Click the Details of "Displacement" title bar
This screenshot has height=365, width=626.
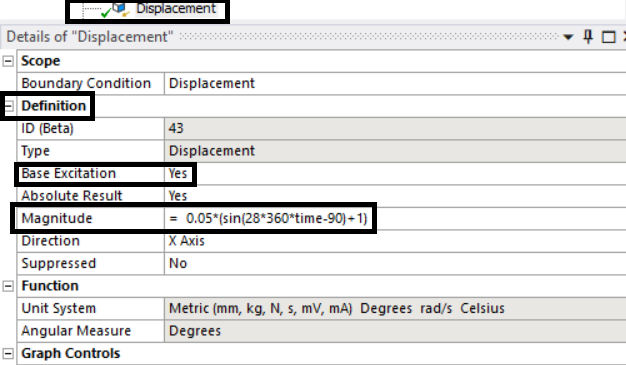pyautogui.click(x=279, y=37)
